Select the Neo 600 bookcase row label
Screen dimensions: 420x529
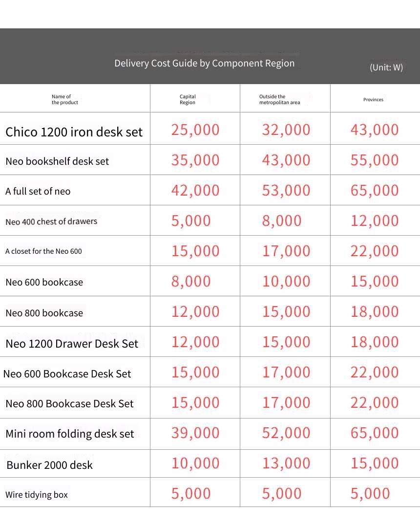click(44, 282)
